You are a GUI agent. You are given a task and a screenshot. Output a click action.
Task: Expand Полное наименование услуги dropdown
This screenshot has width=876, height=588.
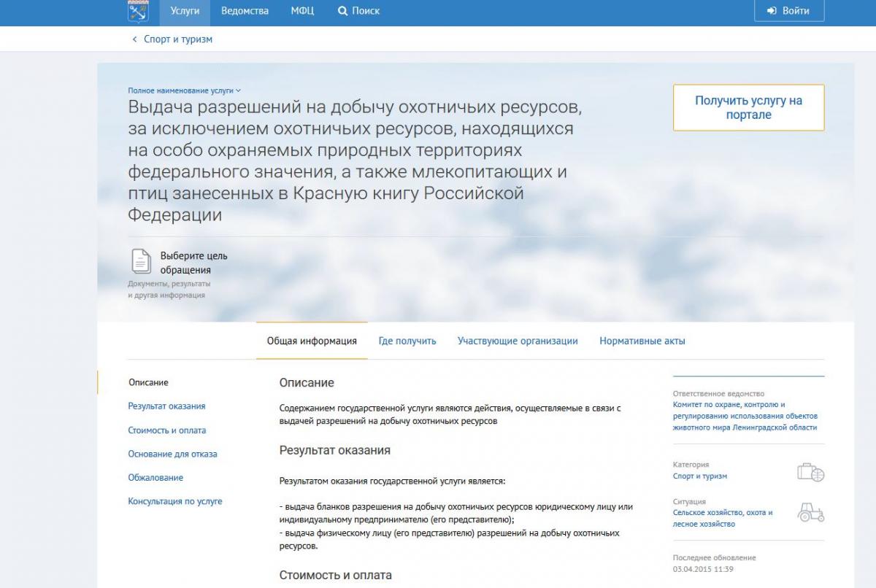pos(184,90)
